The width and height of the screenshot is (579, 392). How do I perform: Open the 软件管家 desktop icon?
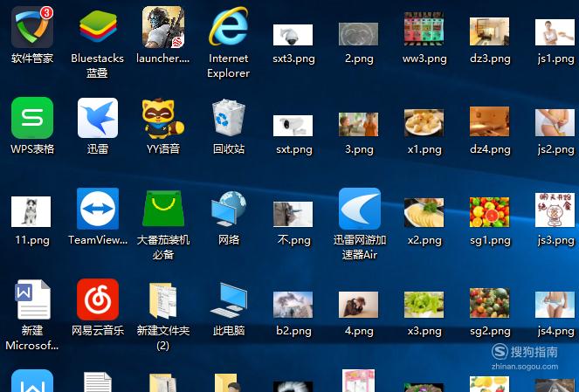[32, 27]
